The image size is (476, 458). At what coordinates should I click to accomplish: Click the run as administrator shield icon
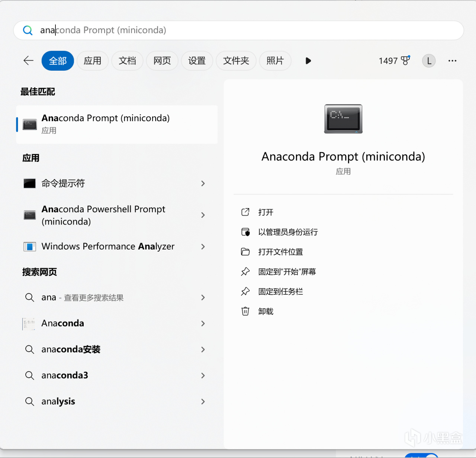point(245,232)
